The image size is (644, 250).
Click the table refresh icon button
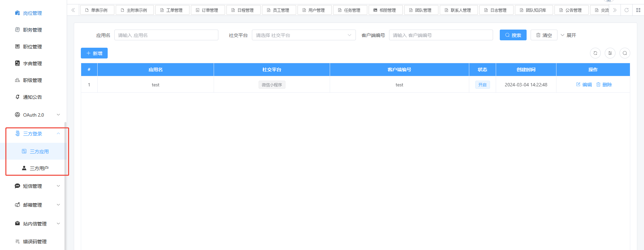tap(595, 53)
